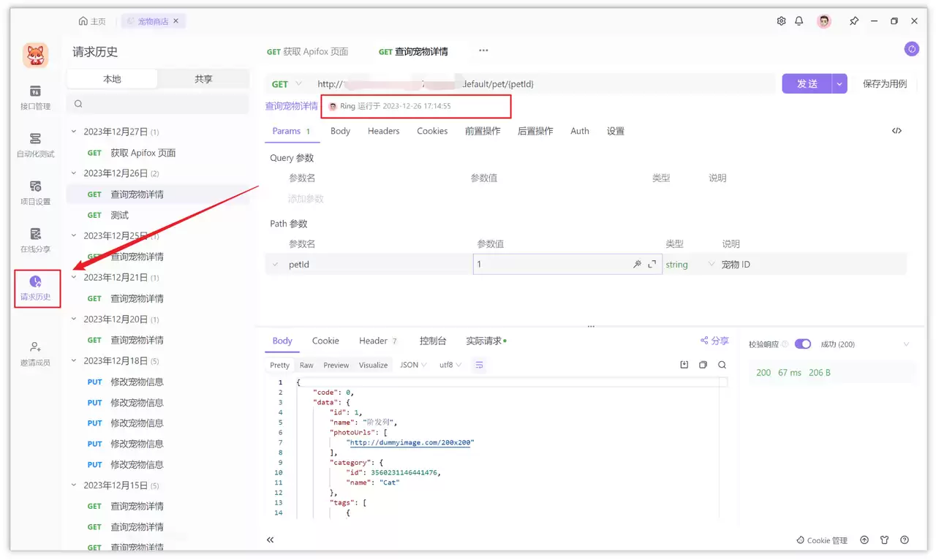This screenshot has height=560, width=936.
Task: Click 保存为用例 button
Action: 885,84
